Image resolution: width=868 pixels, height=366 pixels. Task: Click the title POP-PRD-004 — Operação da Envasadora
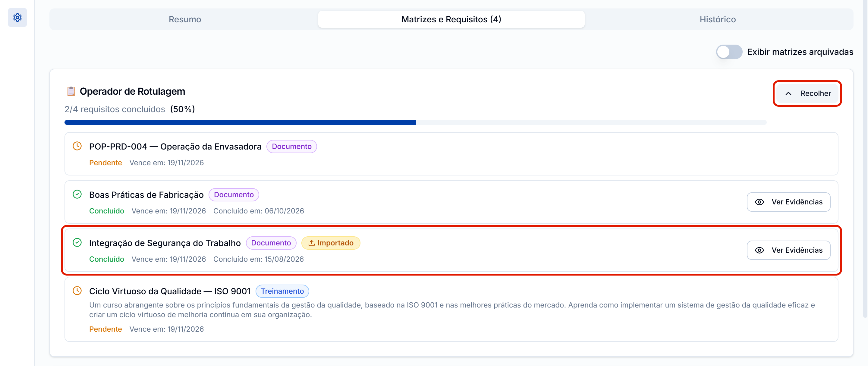tap(175, 146)
